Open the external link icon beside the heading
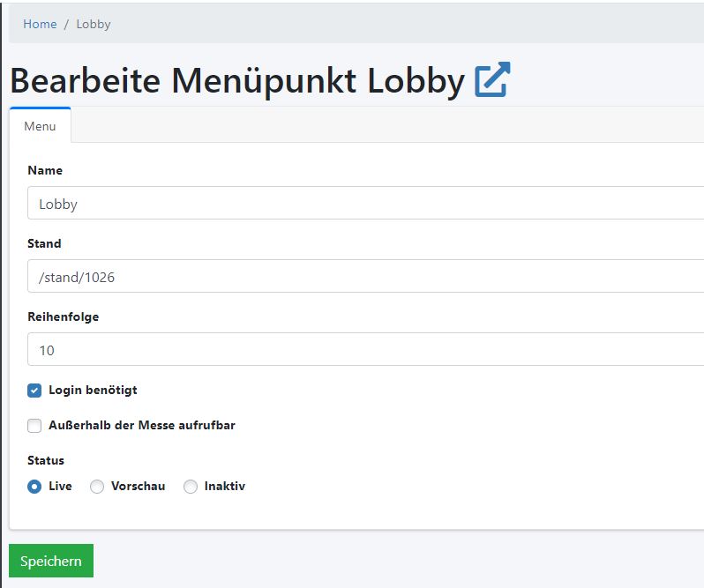704x588 pixels. [x=492, y=80]
